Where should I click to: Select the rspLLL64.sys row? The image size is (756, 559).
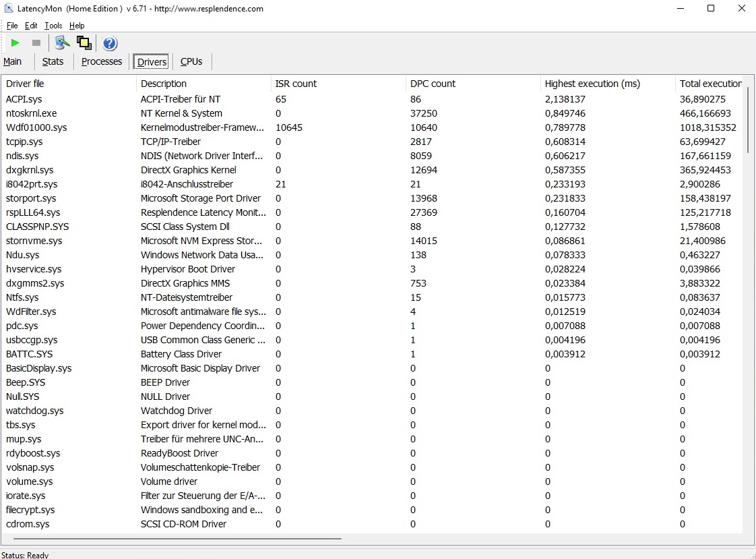click(372, 212)
